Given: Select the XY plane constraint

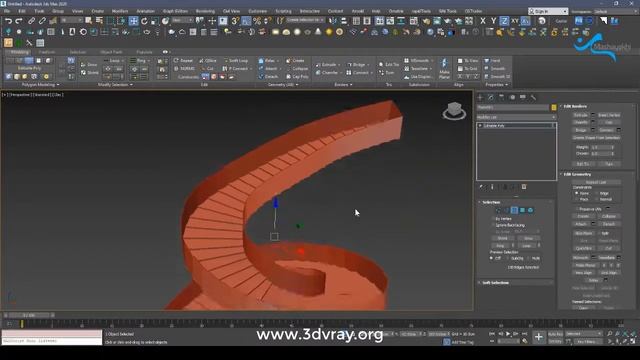Looking at the screenshot, I should coord(515,20).
